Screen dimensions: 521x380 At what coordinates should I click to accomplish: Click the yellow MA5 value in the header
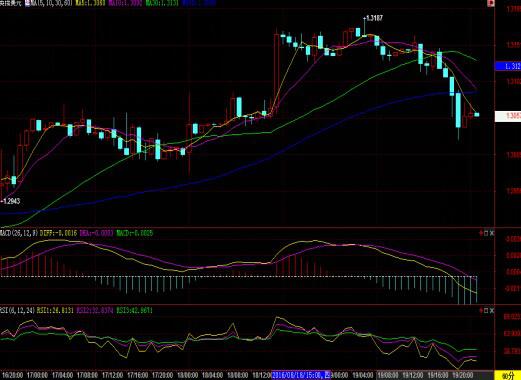(x=91, y=3)
